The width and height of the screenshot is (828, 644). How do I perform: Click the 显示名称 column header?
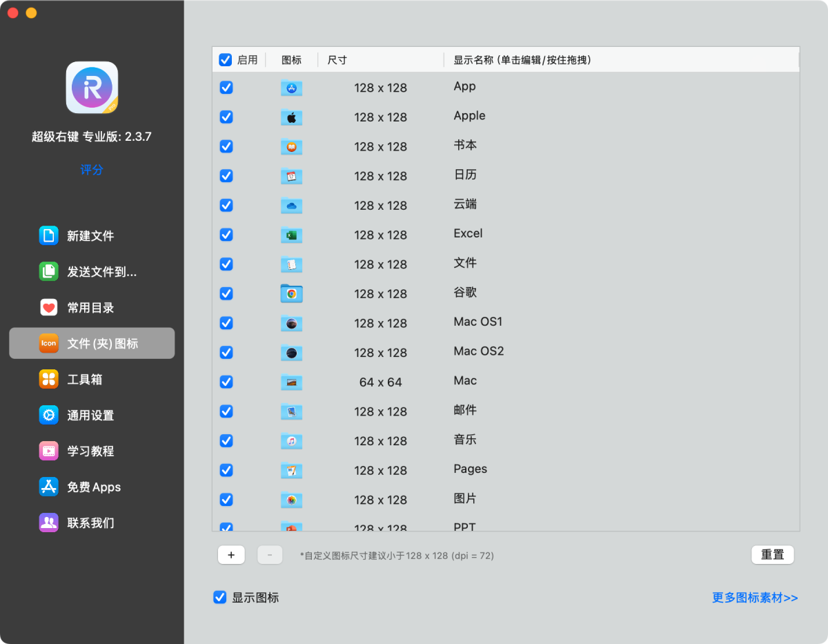[x=522, y=60]
